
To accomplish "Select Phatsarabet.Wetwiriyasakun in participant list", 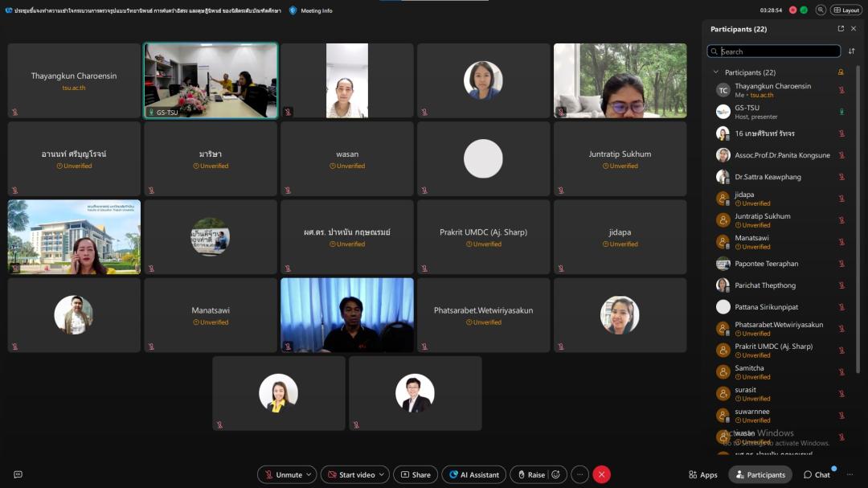I will pyautogui.click(x=780, y=329).
